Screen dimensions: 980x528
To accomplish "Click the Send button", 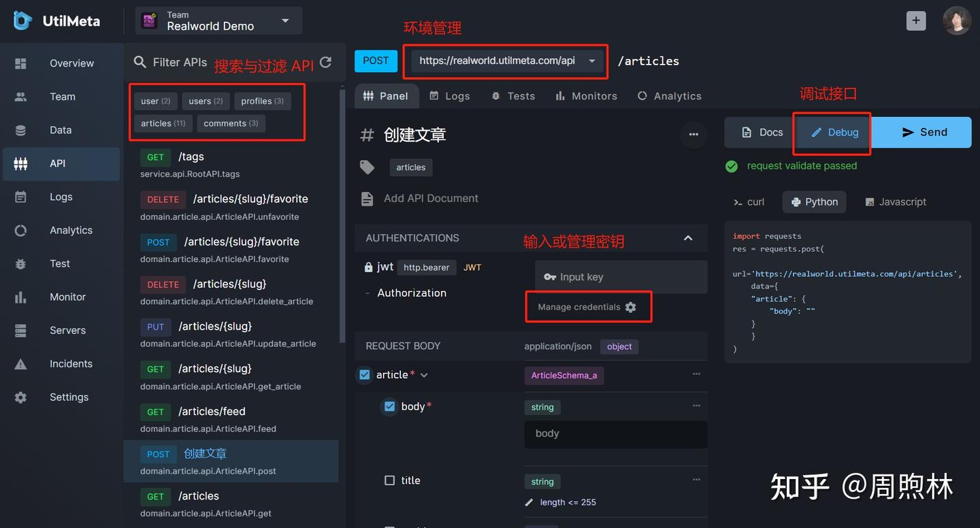I will (x=921, y=133).
